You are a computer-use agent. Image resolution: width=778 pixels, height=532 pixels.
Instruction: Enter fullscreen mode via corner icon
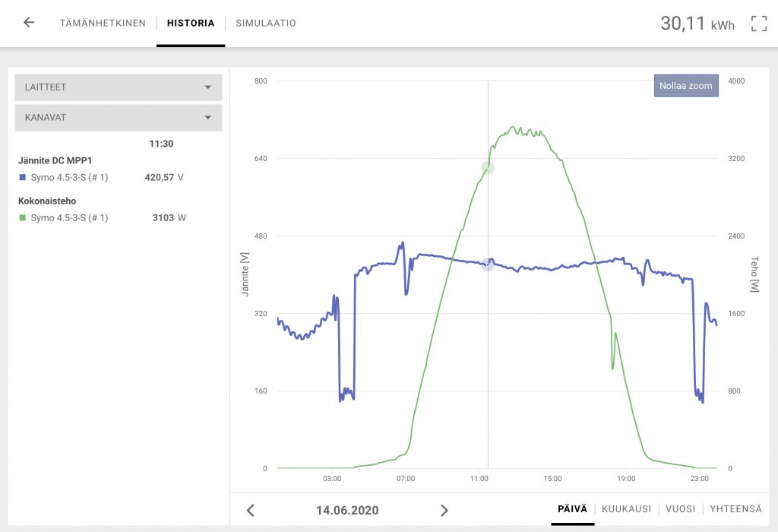[758, 24]
